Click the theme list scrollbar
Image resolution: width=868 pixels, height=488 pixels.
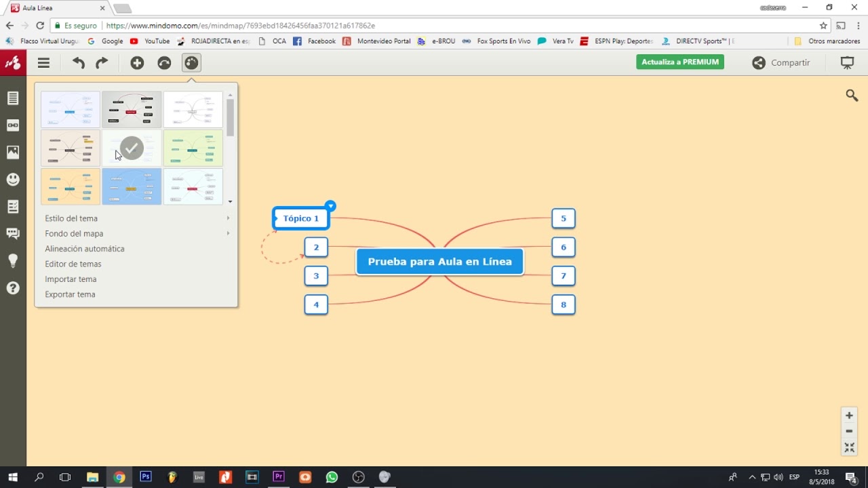coord(231,118)
